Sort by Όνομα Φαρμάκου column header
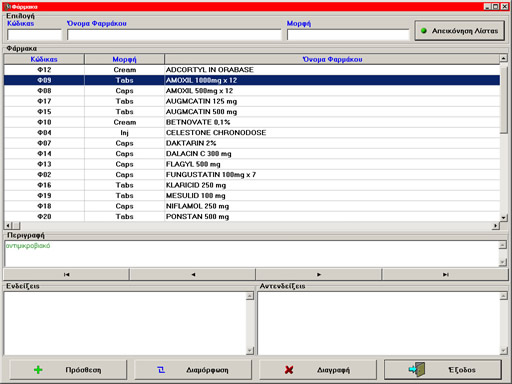 [x=332, y=59]
